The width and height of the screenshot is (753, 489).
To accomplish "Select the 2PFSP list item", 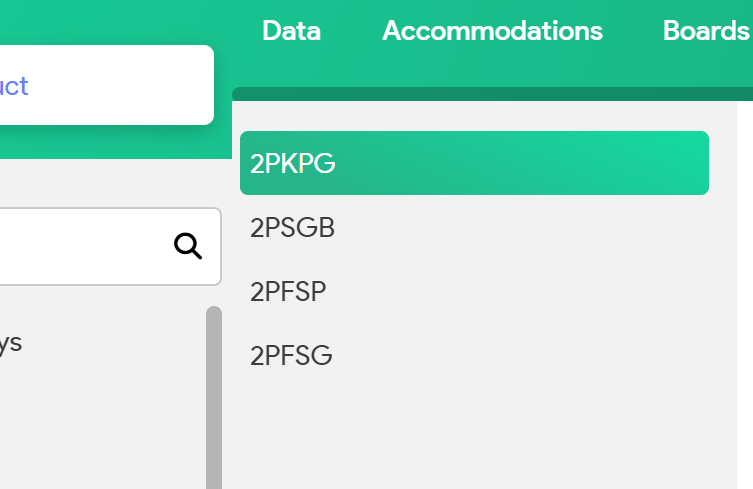I will coord(288,292).
